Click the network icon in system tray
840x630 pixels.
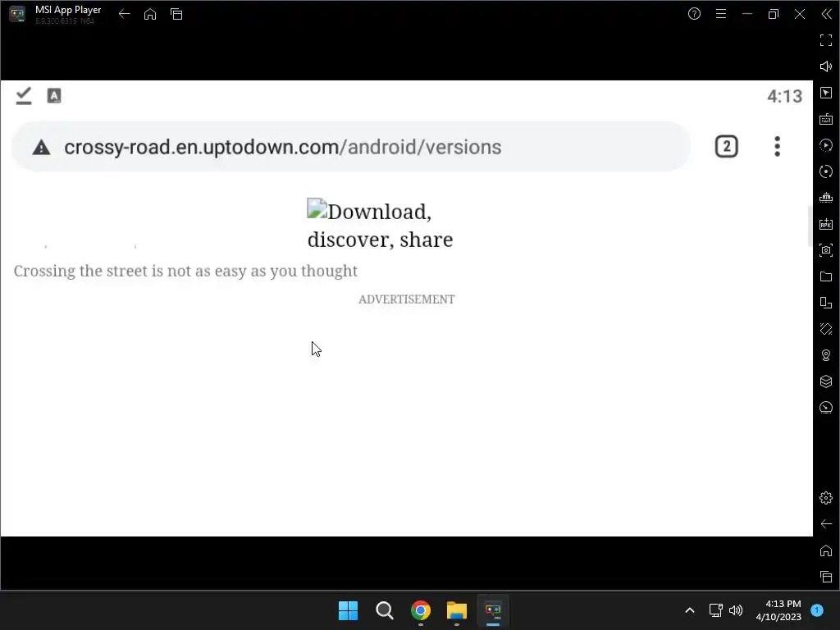coord(715,610)
